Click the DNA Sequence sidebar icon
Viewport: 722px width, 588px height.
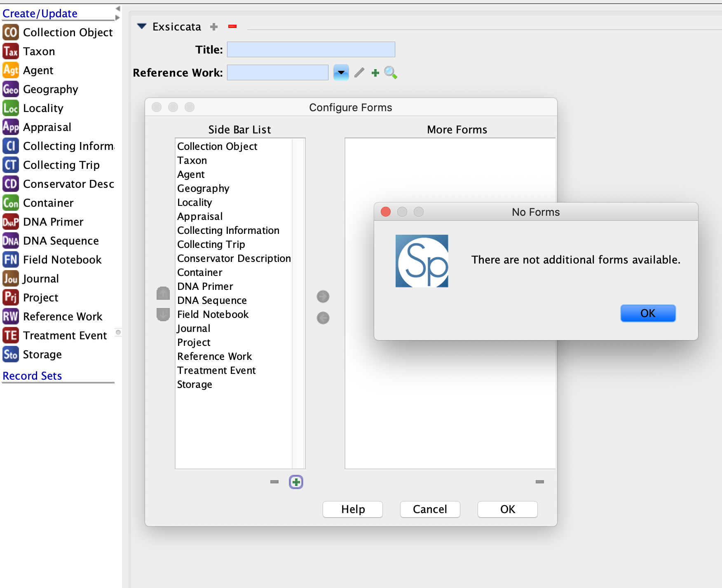[10, 240]
